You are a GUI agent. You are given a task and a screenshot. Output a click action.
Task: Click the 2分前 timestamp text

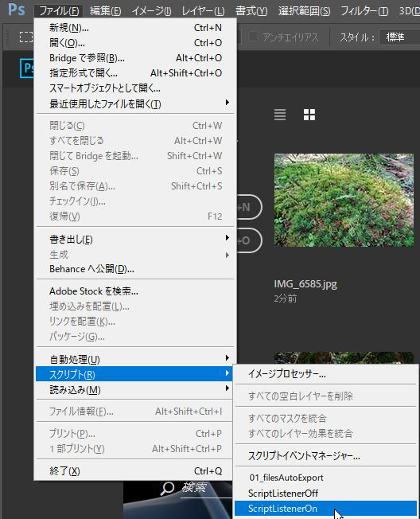(x=285, y=299)
